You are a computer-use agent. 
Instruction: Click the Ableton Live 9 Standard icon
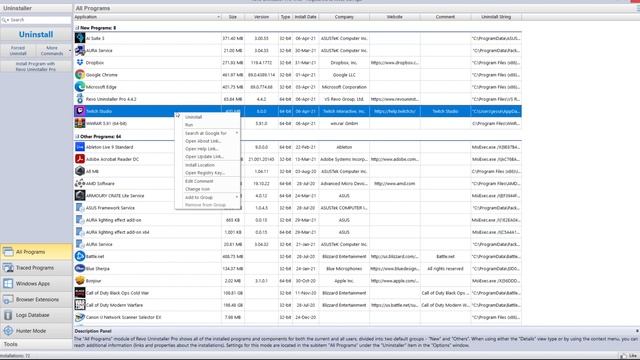click(80, 147)
